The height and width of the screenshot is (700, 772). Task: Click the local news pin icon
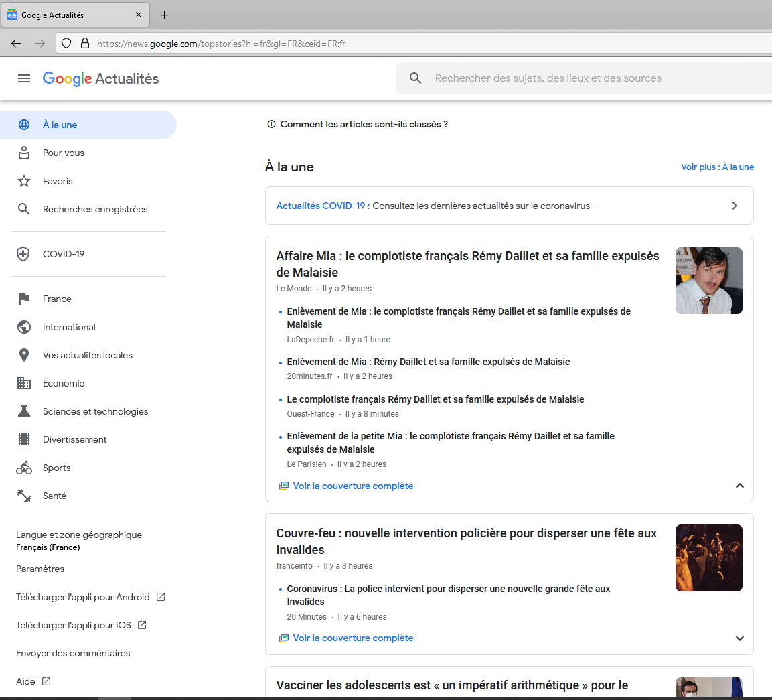[x=23, y=355]
